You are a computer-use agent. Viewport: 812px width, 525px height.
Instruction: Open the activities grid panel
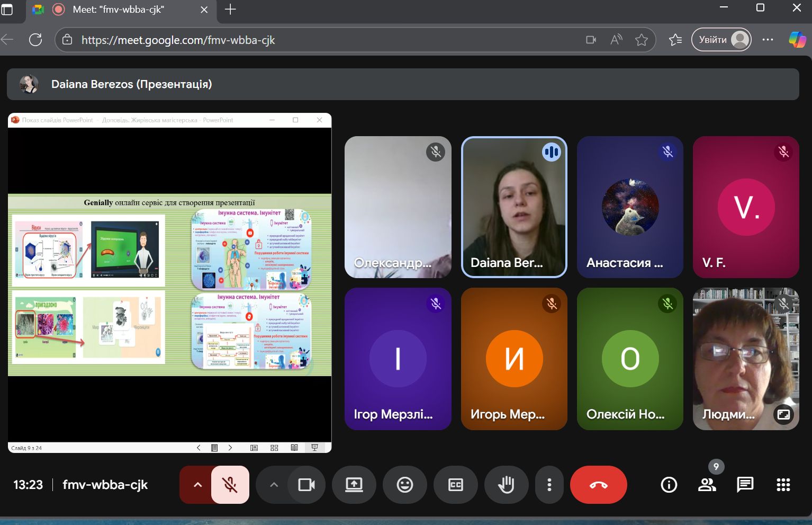[783, 485]
